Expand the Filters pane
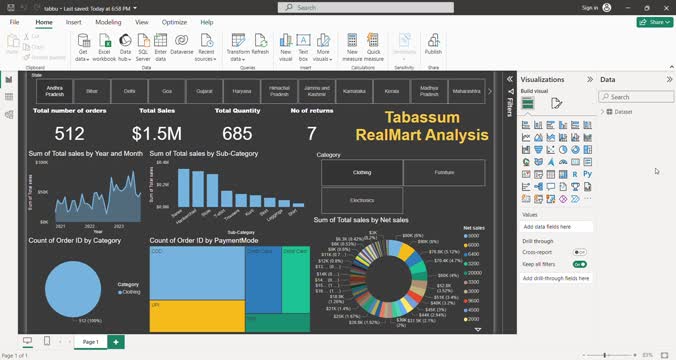The height and width of the screenshot is (360, 676). 510,79
